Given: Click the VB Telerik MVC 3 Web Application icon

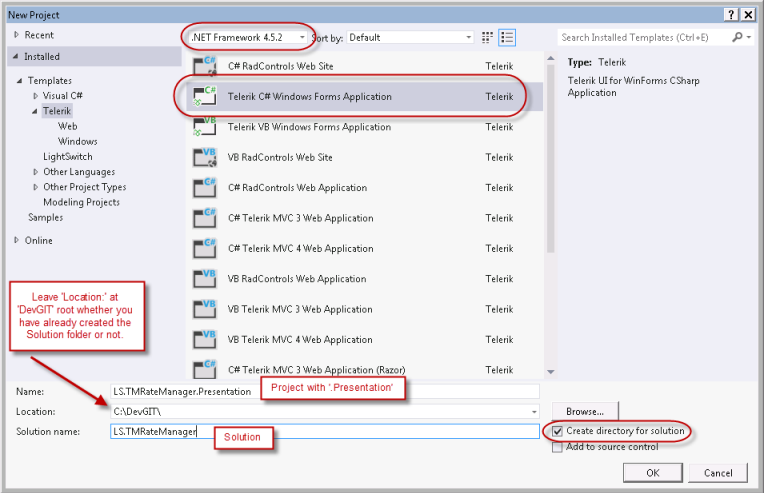Looking at the screenshot, I should [x=205, y=309].
